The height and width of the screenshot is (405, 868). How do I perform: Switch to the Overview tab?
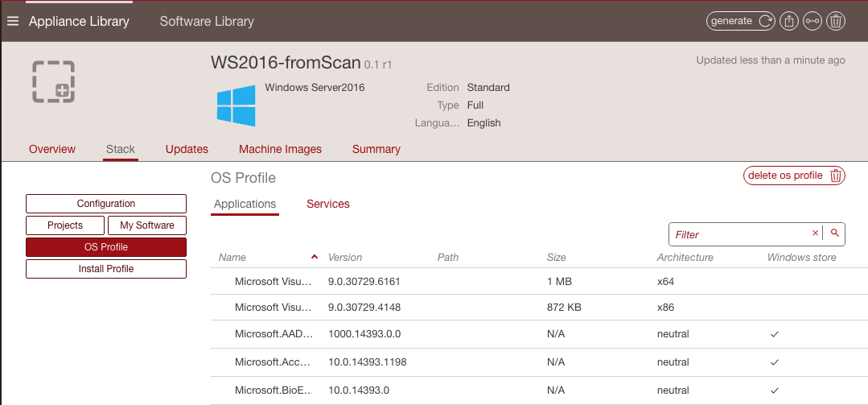pos(52,149)
